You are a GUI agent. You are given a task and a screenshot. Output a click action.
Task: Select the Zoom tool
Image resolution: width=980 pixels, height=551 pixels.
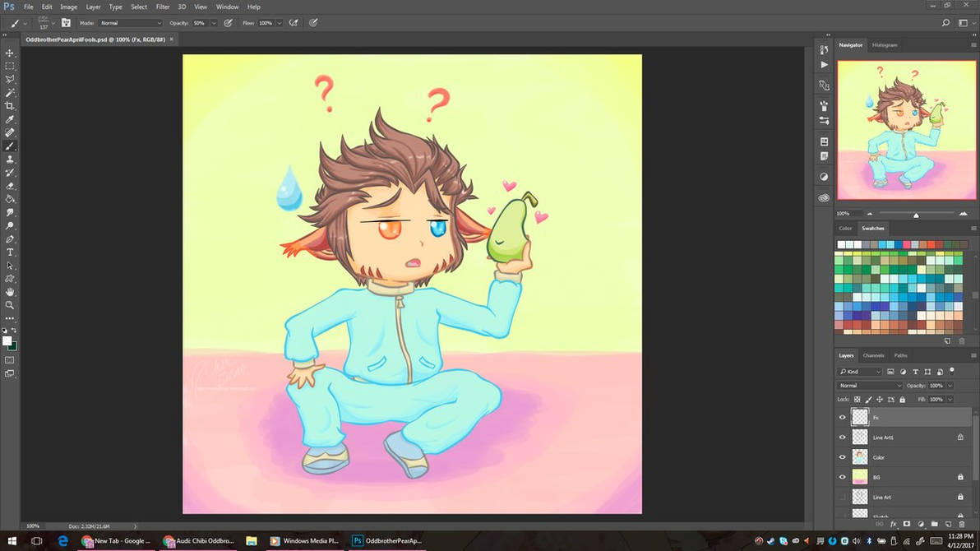[9, 305]
